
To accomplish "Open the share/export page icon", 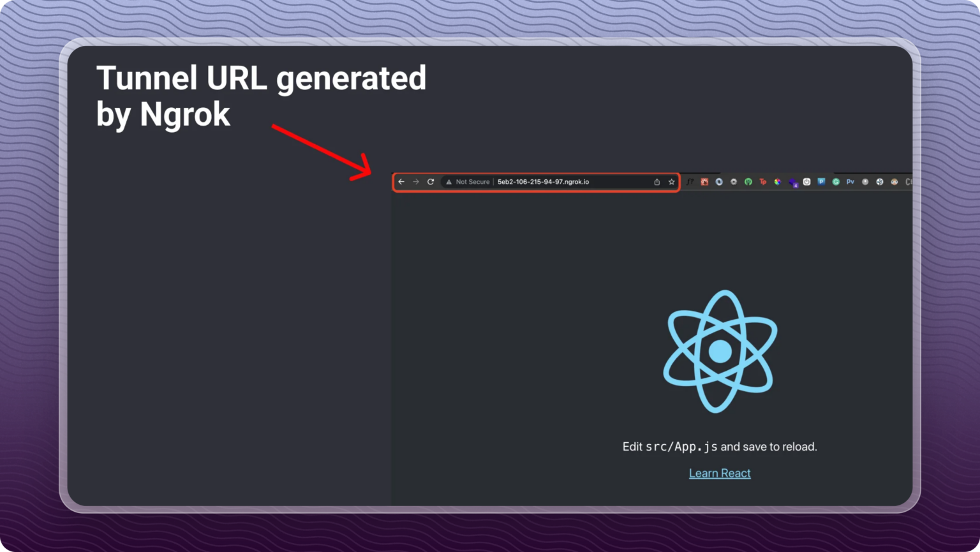I will tap(657, 182).
